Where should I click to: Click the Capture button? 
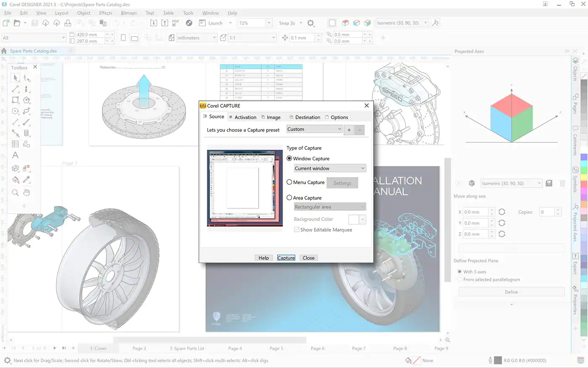(286, 257)
